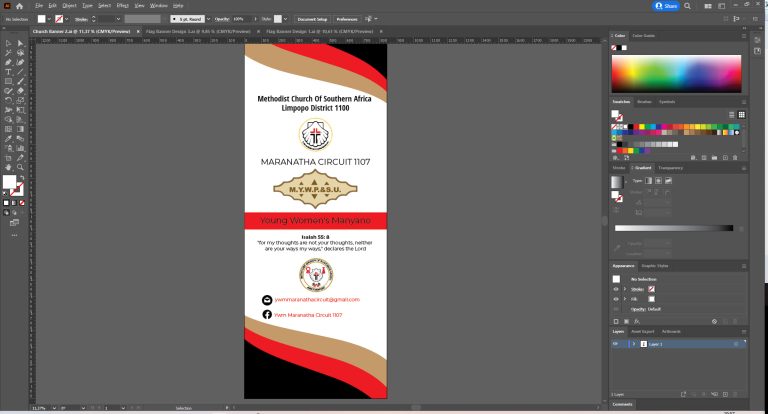Select the Hand tool
The image size is (768, 414).
[8, 167]
